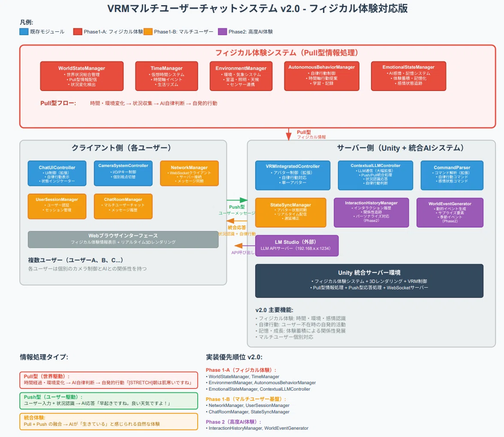The image size is (504, 437).
Task: Click the 統合応答 orange arrow label
Action: click(x=237, y=228)
